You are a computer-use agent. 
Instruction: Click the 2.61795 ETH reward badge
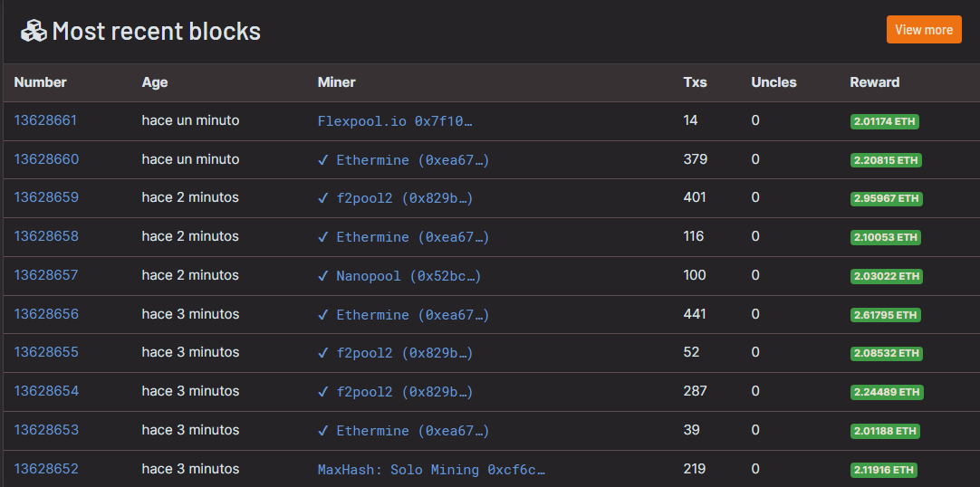886,315
